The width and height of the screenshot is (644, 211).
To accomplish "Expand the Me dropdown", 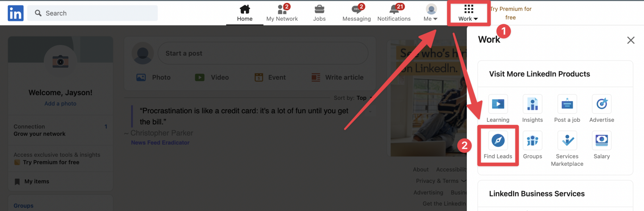I will pyautogui.click(x=431, y=13).
